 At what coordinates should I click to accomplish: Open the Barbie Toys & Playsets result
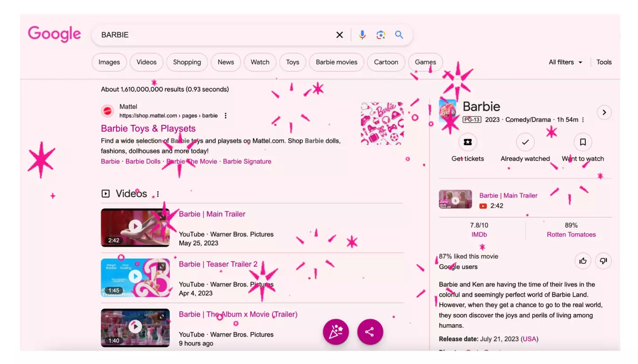click(148, 128)
